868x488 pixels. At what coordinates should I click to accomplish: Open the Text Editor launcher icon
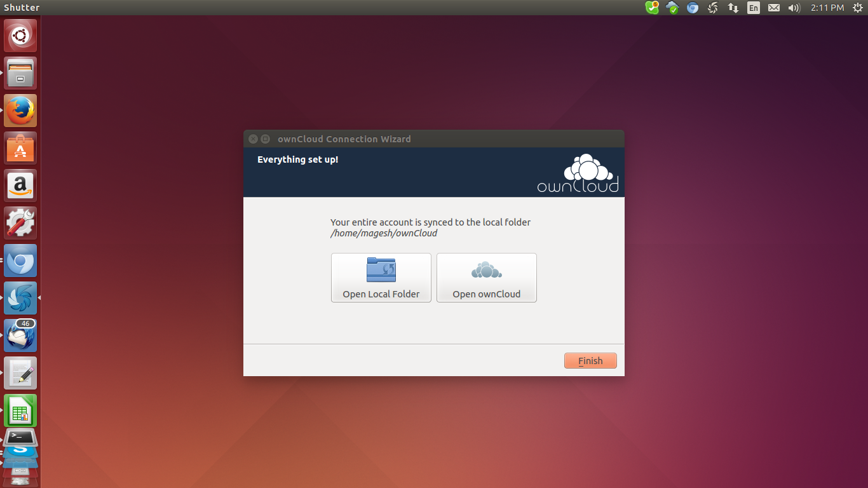(20, 373)
